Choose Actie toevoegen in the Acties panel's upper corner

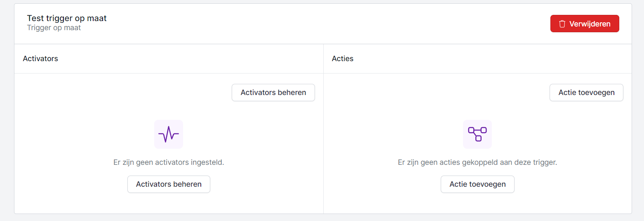586,93
